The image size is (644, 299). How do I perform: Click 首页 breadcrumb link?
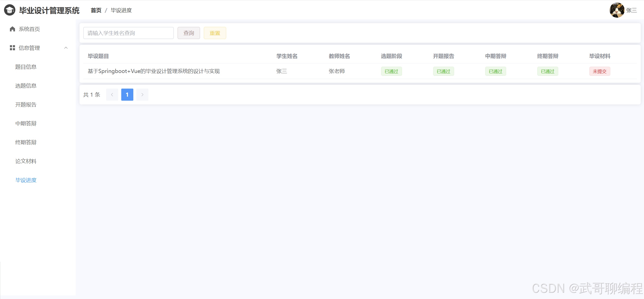point(96,10)
